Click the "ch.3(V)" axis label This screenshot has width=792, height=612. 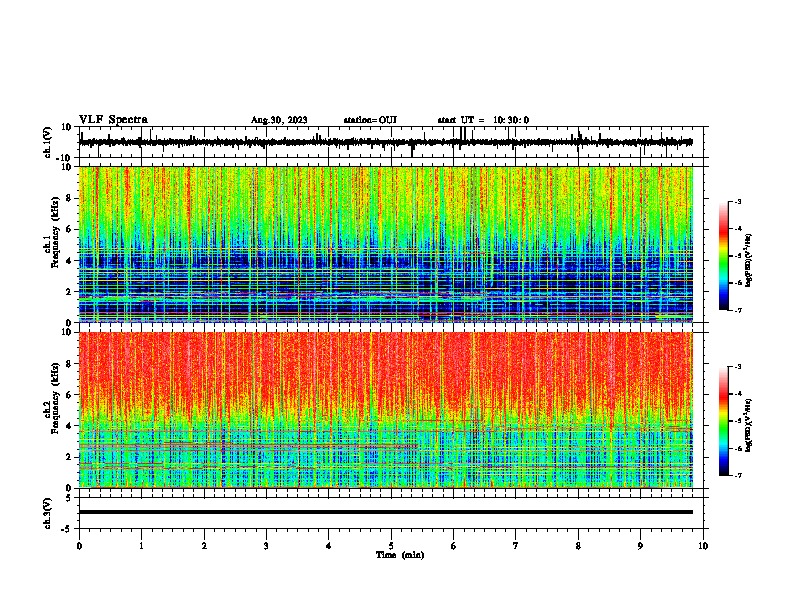tap(48, 513)
